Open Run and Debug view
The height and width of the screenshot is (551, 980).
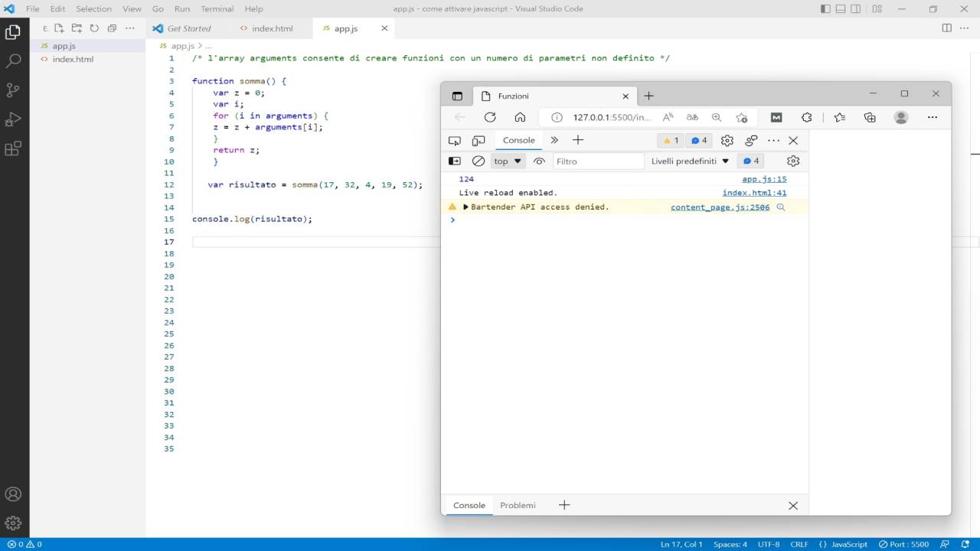(x=12, y=119)
